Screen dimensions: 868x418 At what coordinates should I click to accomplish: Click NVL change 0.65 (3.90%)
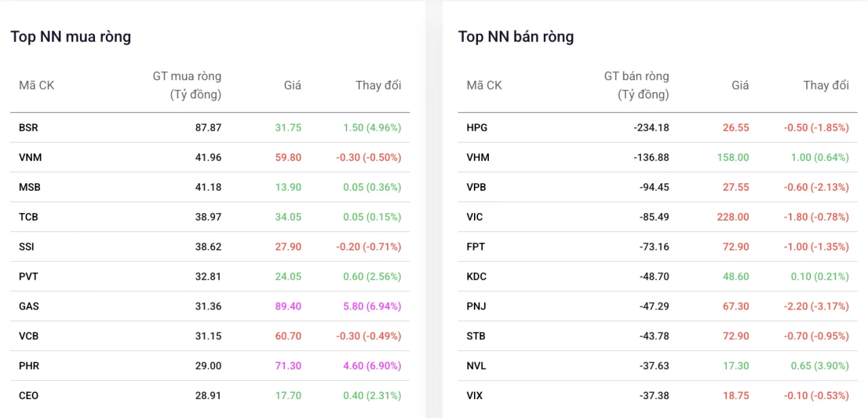820,366
